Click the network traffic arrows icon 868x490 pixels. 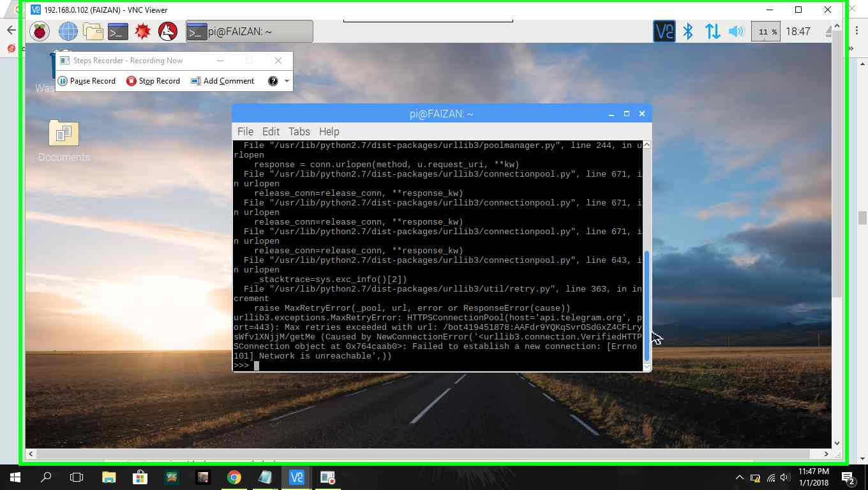tap(712, 31)
